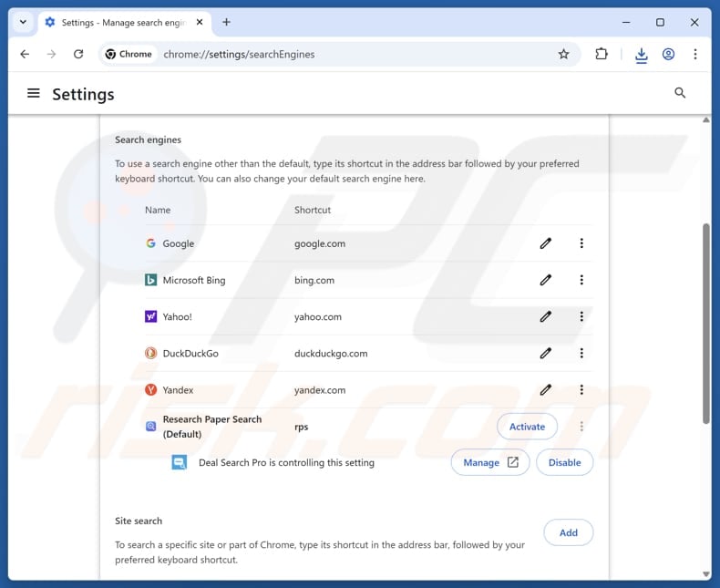Click the yahoo.com shortcut text
The image size is (720, 588).
coord(318,317)
